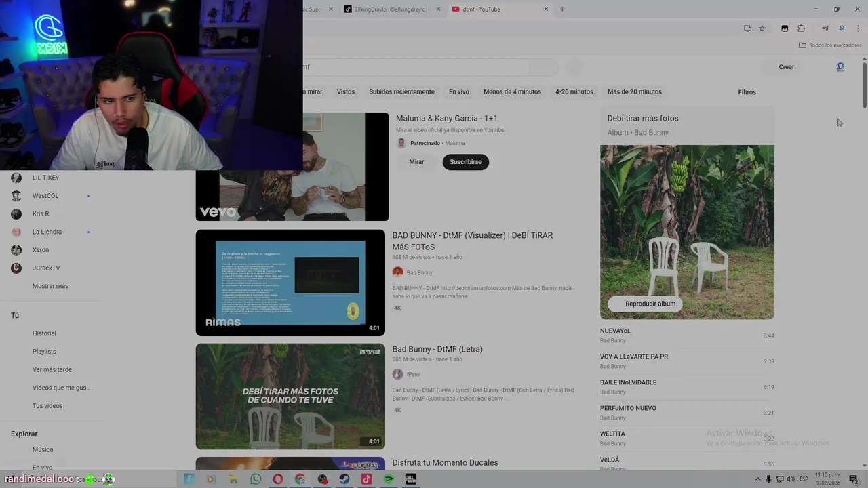Open Playlists in the sidebar

(x=44, y=352)
